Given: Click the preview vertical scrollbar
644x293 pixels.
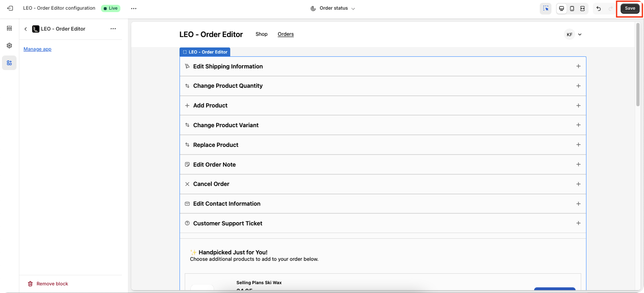Looking at the screenshot, I should click(x=638, y=64).
